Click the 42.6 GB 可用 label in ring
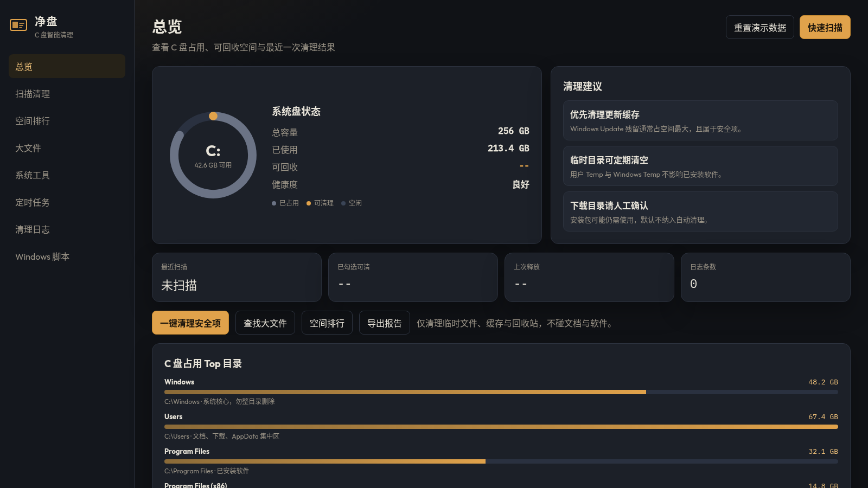Screen dimensions: 868x488 click(x=213, y=165)
